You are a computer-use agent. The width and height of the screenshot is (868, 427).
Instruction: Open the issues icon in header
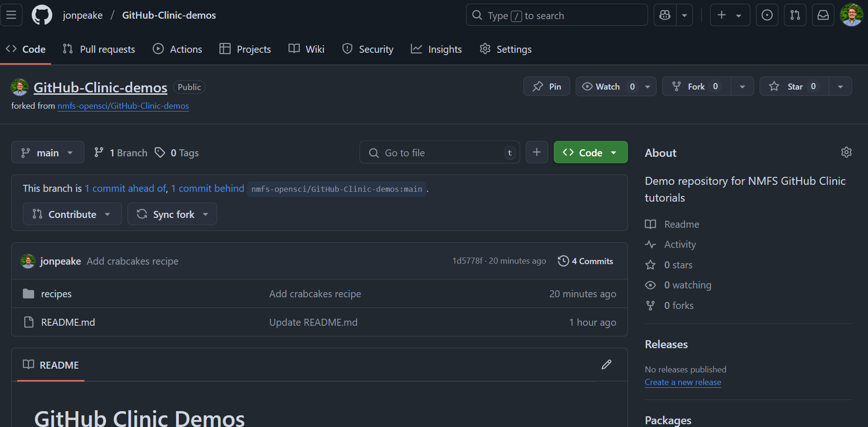[x=767, y=15]
